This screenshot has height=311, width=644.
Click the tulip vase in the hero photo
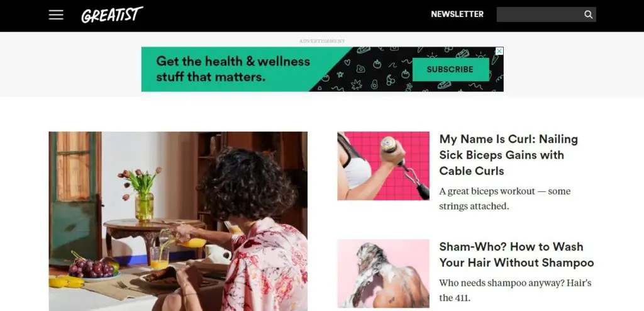click(x=142, y=194)
